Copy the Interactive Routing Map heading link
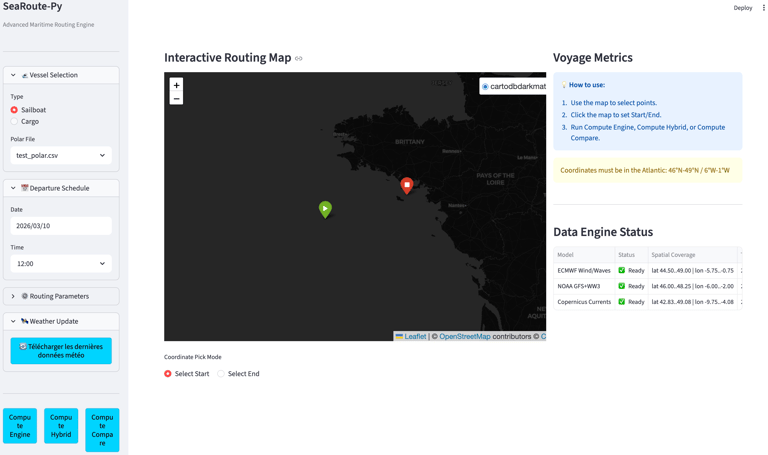Viewport: 768px width, 455px height. (299, 58)
